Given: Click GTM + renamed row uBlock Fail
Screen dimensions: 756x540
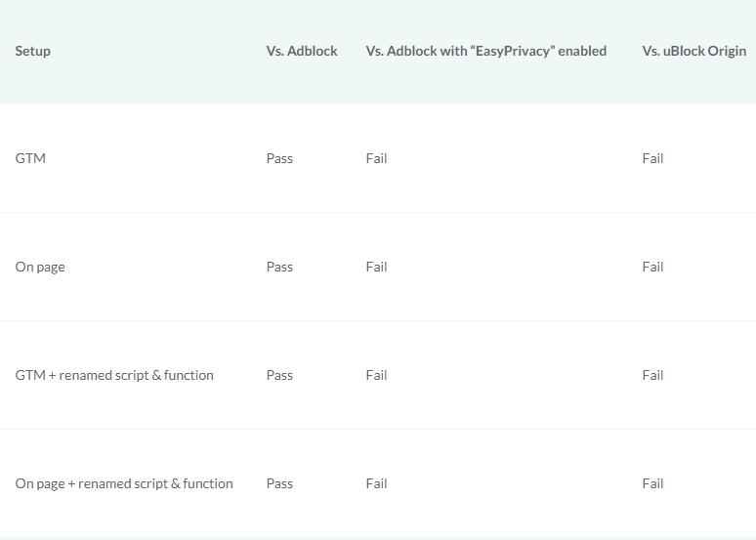Looking at the screenshot, I should coord(652,375).
